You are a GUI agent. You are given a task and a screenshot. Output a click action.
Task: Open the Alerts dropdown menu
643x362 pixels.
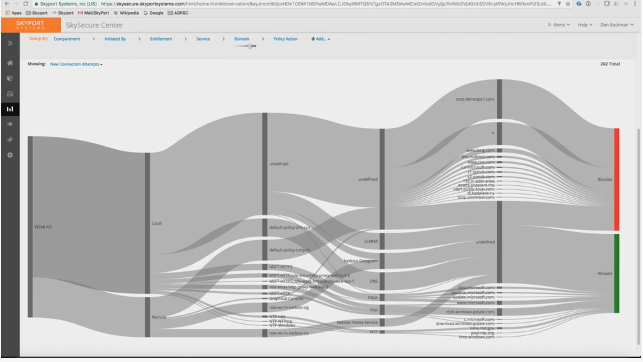click(559, 25)
